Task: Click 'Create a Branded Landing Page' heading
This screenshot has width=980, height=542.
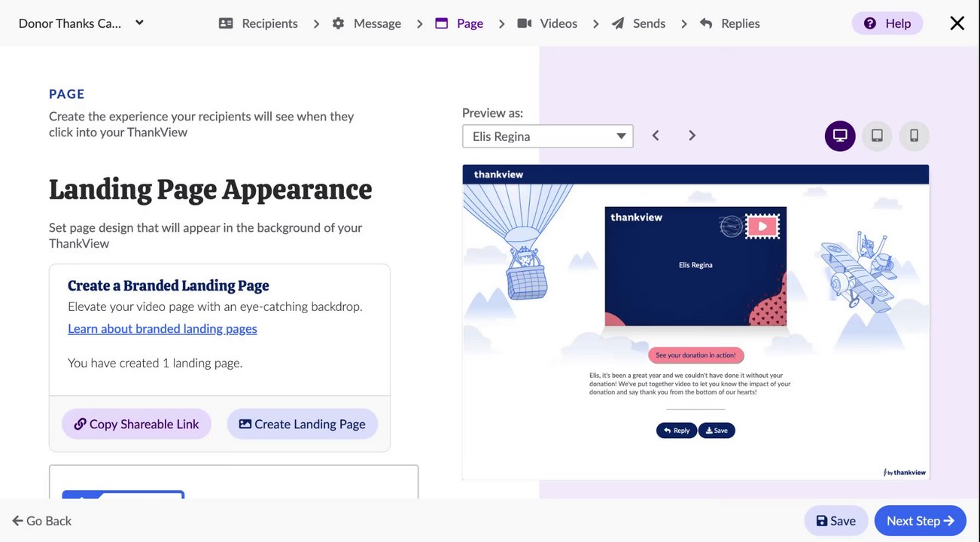Action: [169, 285]
